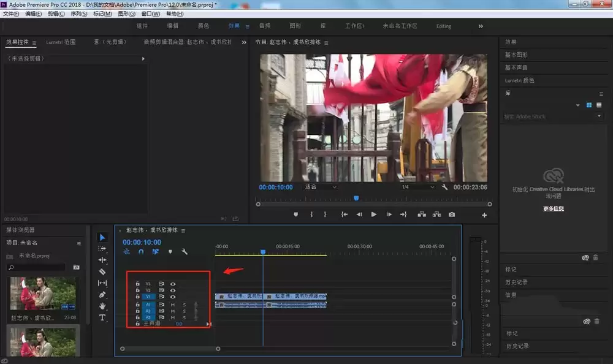Select the first video thumbnail in project
613x364 pixels.
click(43, 294)
